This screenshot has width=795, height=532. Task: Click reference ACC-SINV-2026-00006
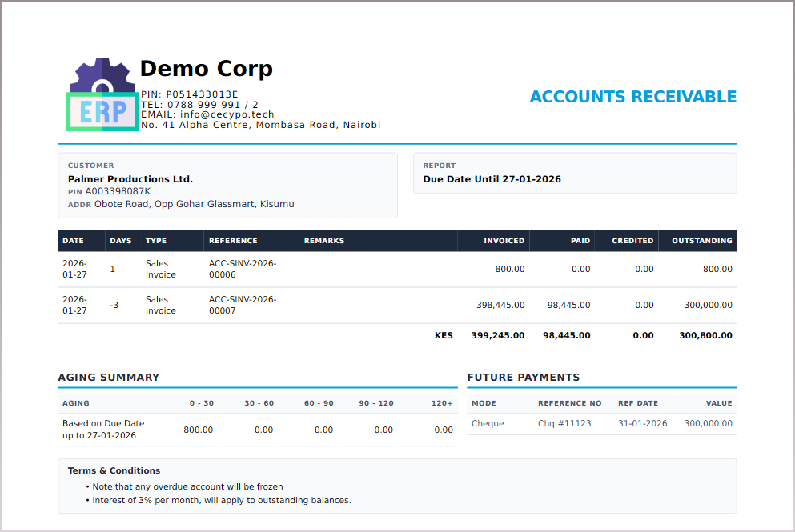(x=243, y=269)
